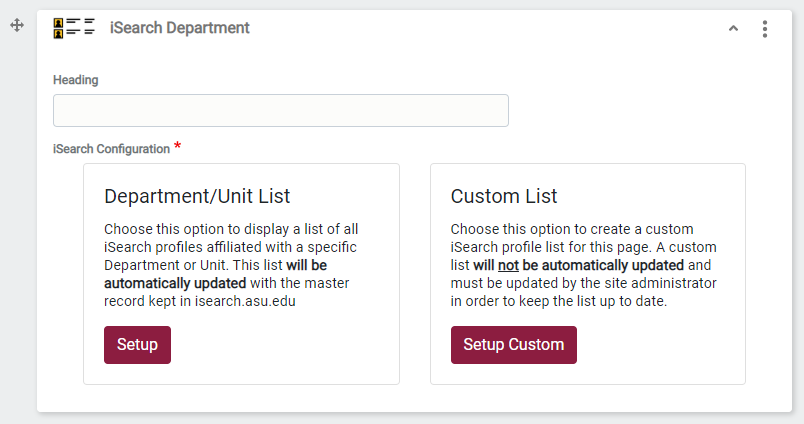Click the drag handle move icon
The image size is (804, 424).
(x=17, y=25)
